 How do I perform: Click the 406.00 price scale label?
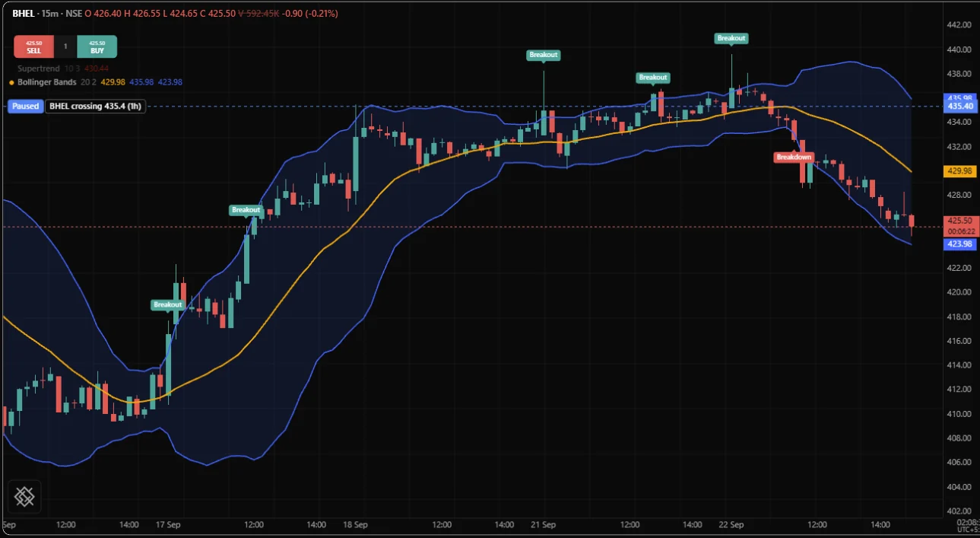(x=959, y=463)
